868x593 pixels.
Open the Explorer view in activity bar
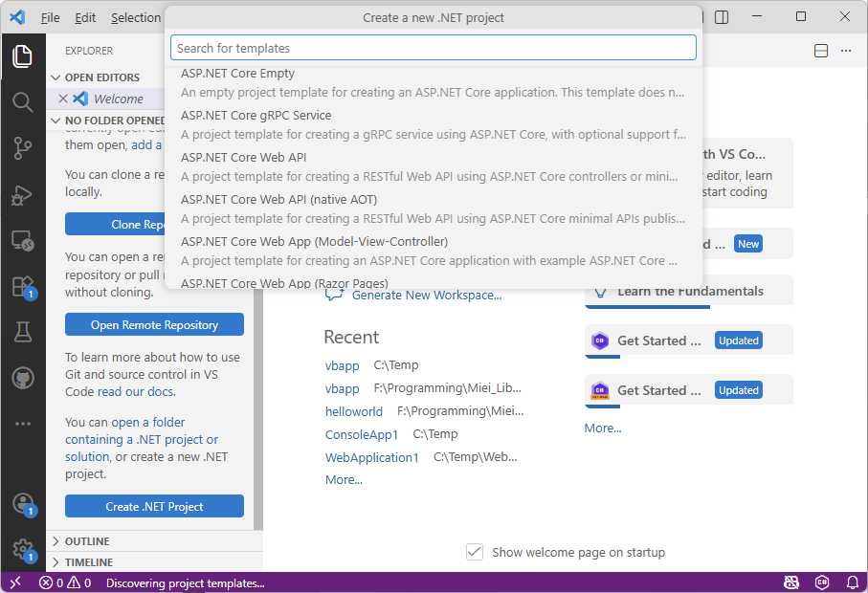(23, 56)
